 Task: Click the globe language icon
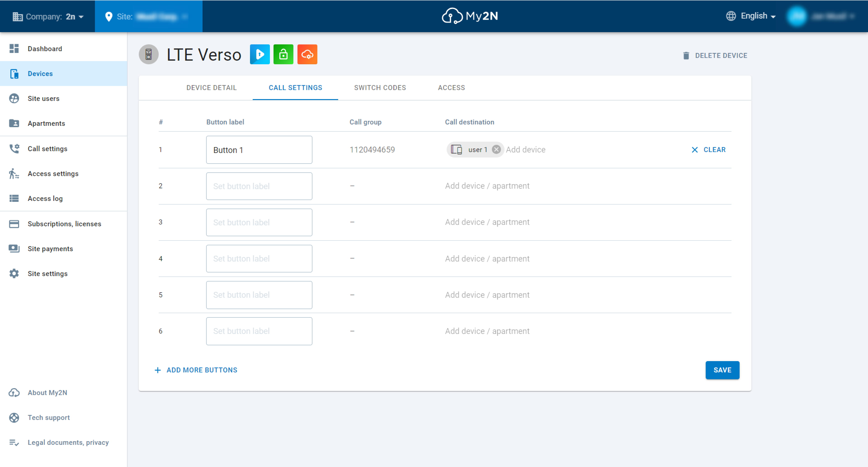click(731, 16)
